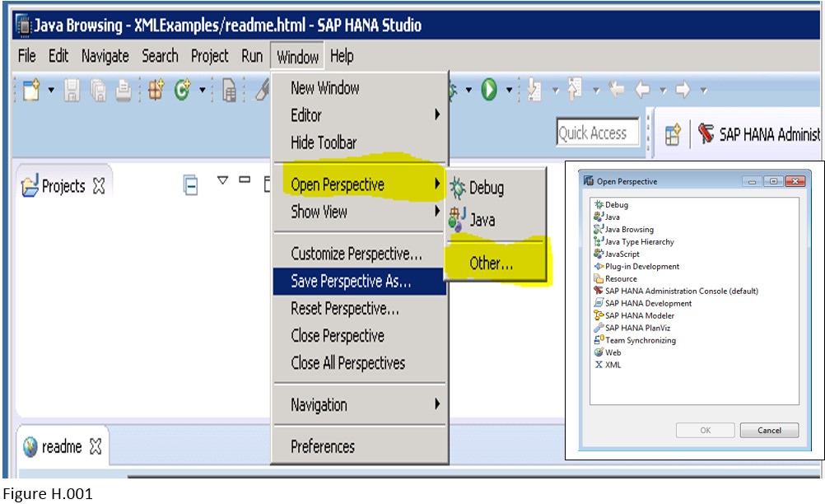Select SAP HANA Modeler in the perspective list

click(x=640, y=315)
